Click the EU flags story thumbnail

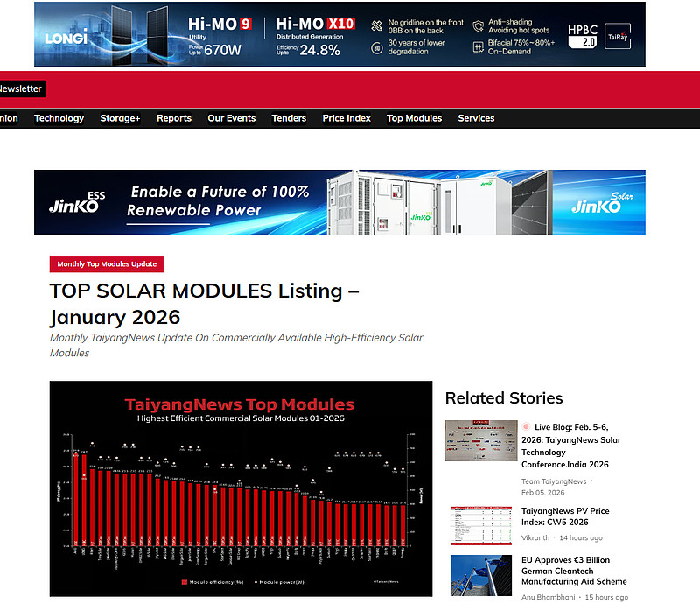481,575
